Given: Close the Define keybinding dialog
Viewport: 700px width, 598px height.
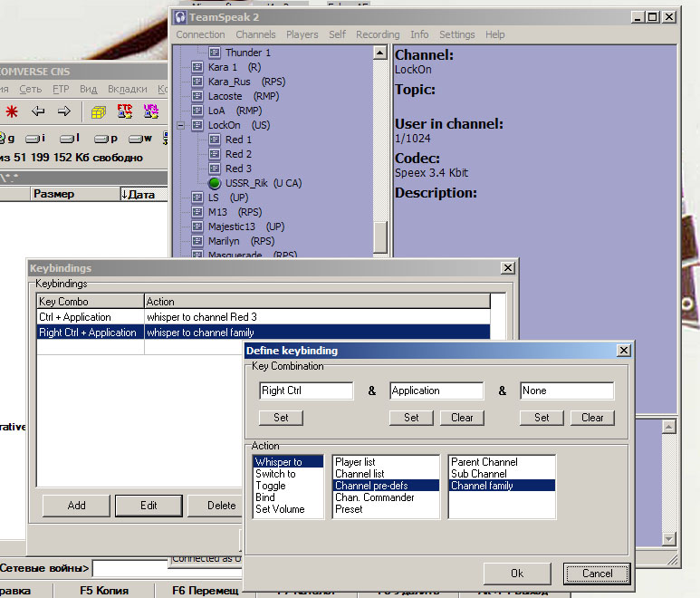Looking at the screenshot, I should 624,351.
